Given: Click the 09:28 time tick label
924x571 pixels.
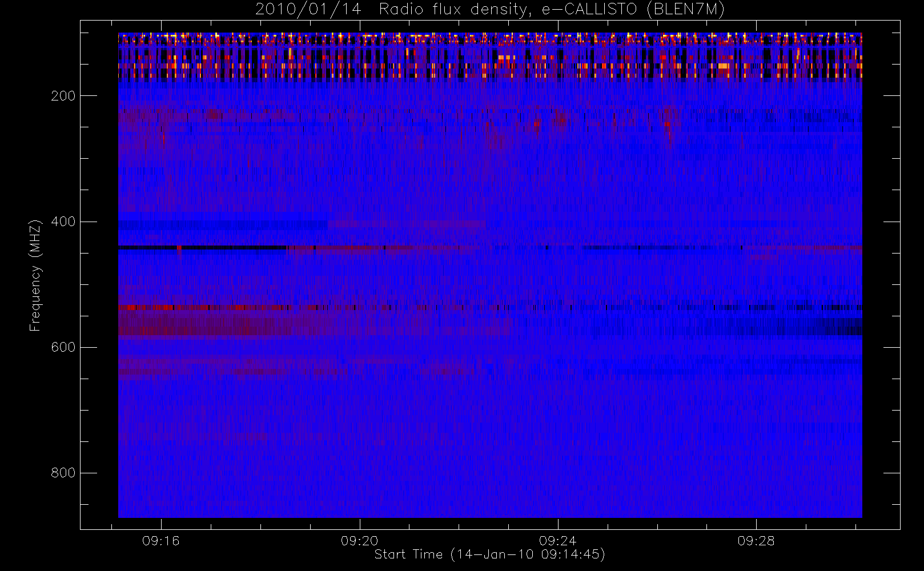Looking at the screenshot, I should [756, 541].
